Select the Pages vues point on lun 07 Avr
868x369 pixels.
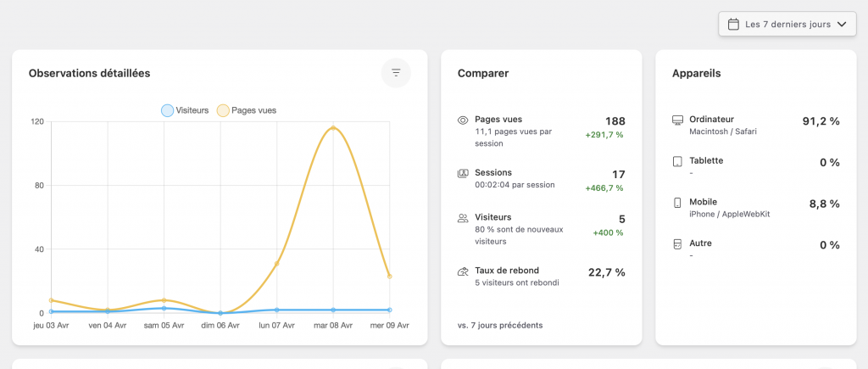(x=277, y=264)
